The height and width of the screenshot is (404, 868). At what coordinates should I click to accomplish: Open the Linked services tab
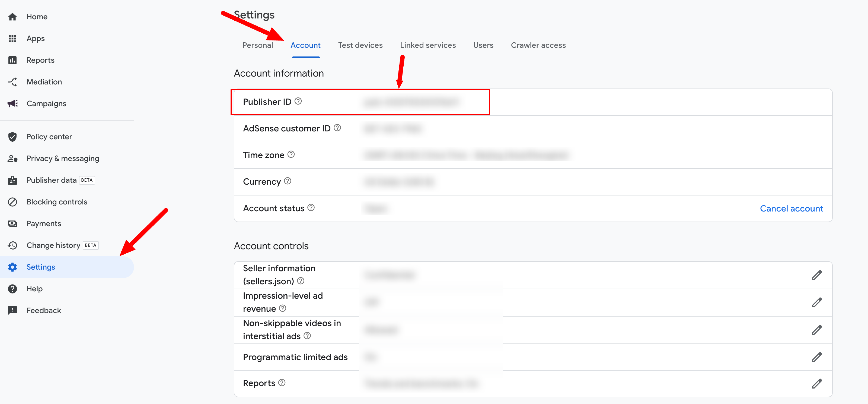[427, 45]
